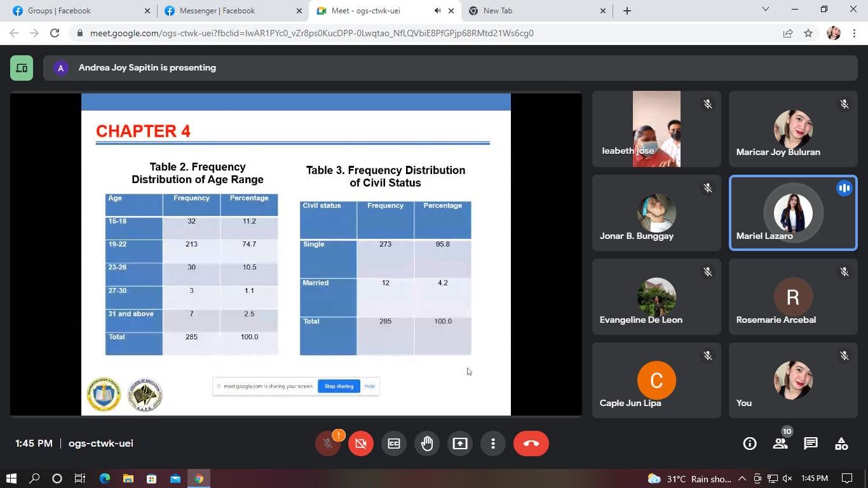The width and height of the screenshot is (868, 488).
Task: Open the Chrome profile avatar
Action: (x=834, y=33)
